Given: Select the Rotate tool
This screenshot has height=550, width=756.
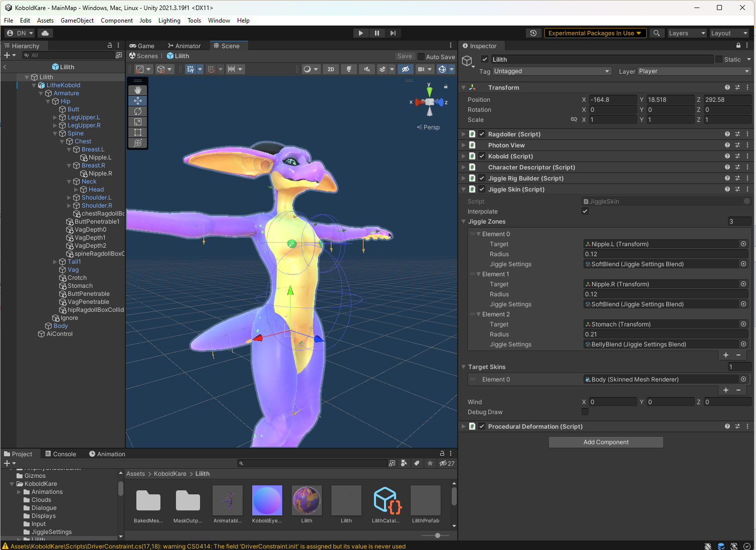Looking at the screenshot, I should pyautogui.click(x=138, y=111).
